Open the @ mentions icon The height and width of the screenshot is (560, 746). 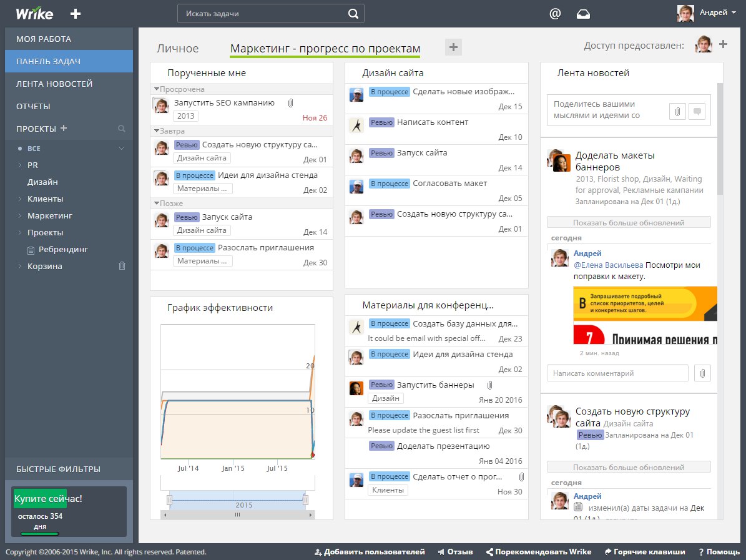point(555,14)
